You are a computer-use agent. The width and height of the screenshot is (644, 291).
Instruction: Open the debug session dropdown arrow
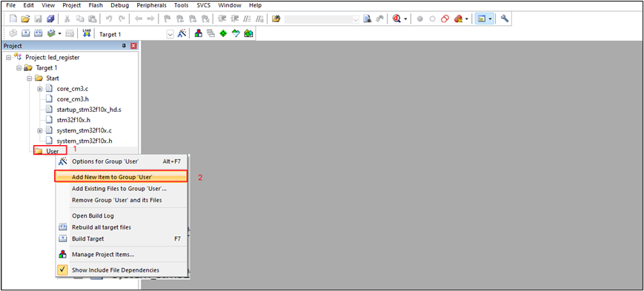tap(406, 19)
